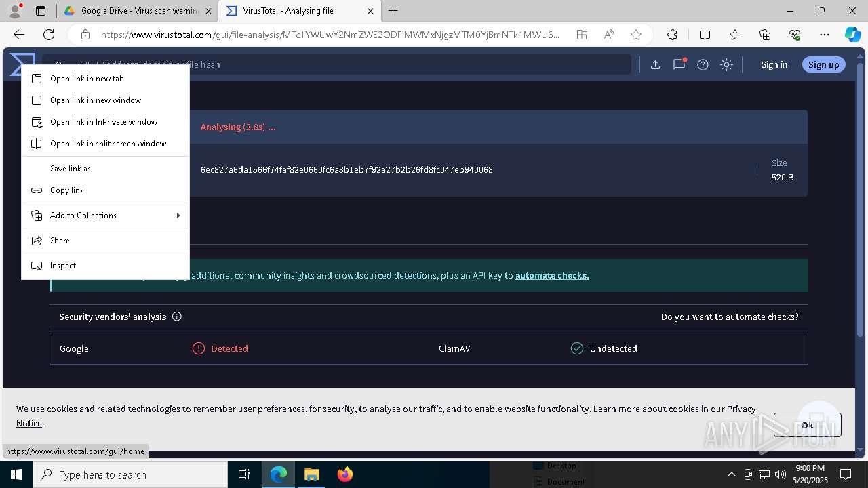Choose Open link in split screen window
Image resolution: width=868 pixels, height=488 pixels.
(x=105, y=144)
